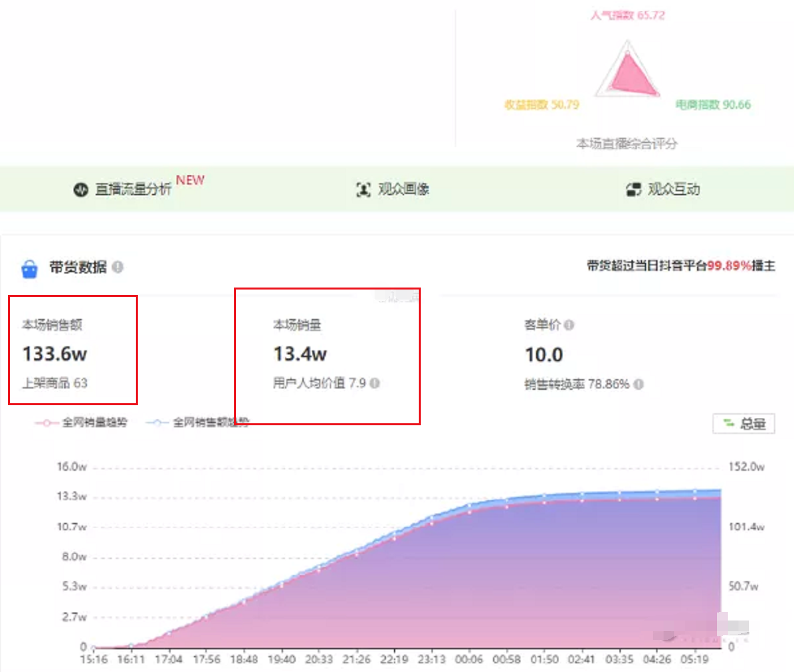Image resolution: width=794 pixels, height=672 pixels.
Task: Click the 带货数据 section heading
Action: (78, 267)
